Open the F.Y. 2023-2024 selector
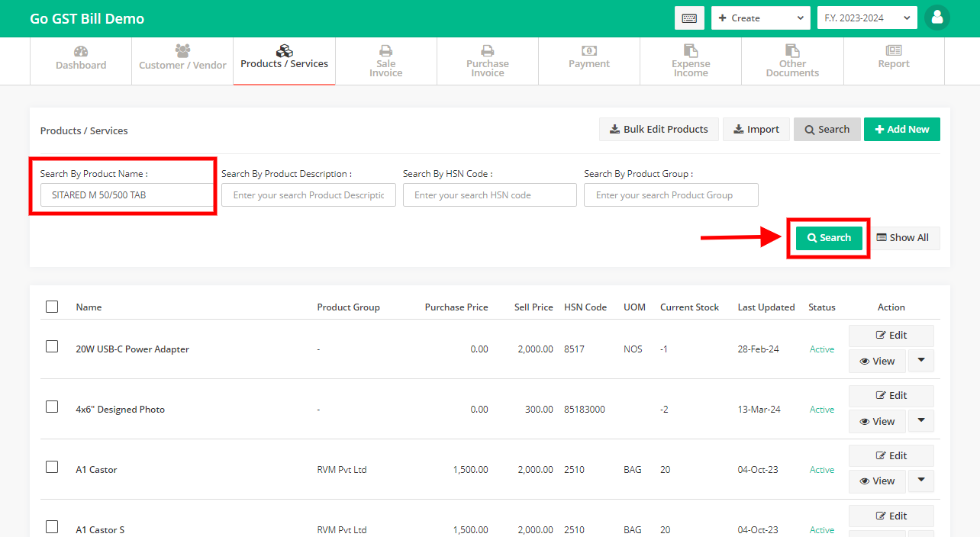This screenshot has height=537, width=980. tap(866, 18)
